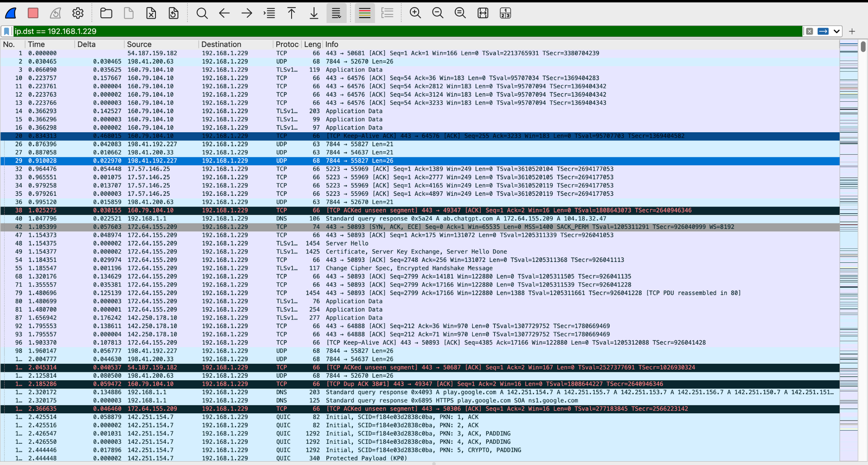Close this capture file

151,13
